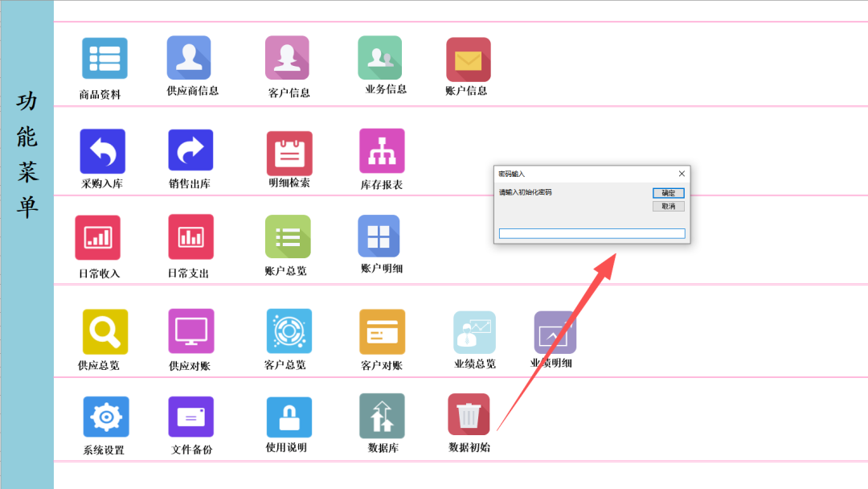This screenshot has height=489, width=868.
Task: Open the 商品资料 product data icon
Action: pyautogui.click(x=104, y=59)
